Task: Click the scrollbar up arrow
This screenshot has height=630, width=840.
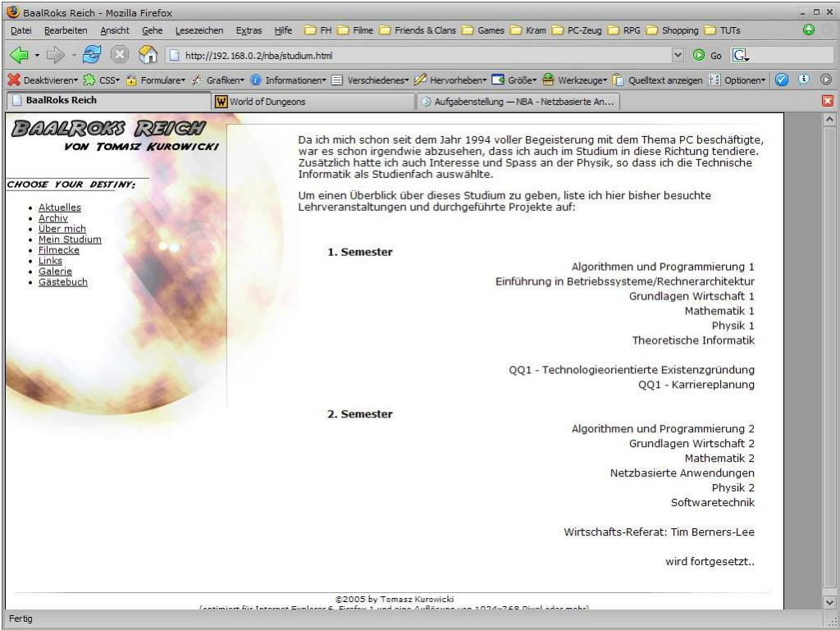Action: click(829, 120)
